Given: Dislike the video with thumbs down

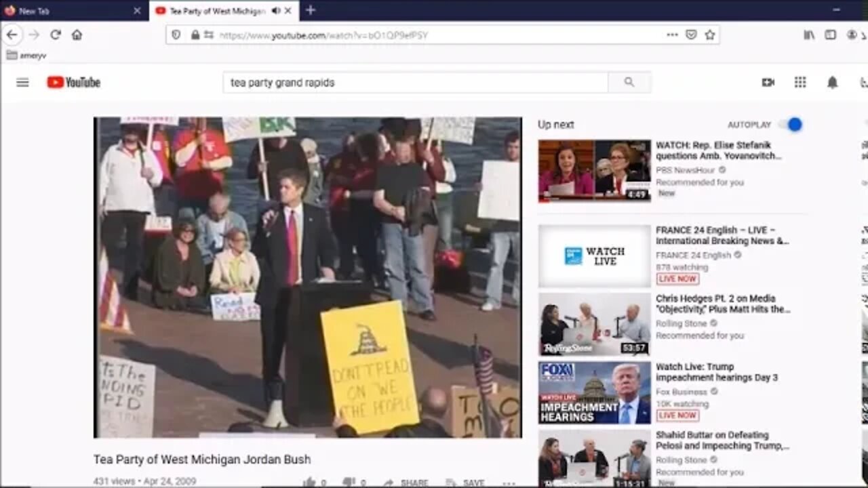Looking at the screenshot, I should (x=355, y=483).
